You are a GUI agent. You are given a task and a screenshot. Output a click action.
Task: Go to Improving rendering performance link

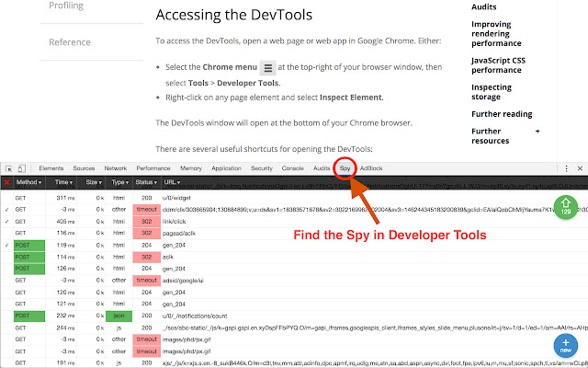pyautogui.click(x=496, y=34)
